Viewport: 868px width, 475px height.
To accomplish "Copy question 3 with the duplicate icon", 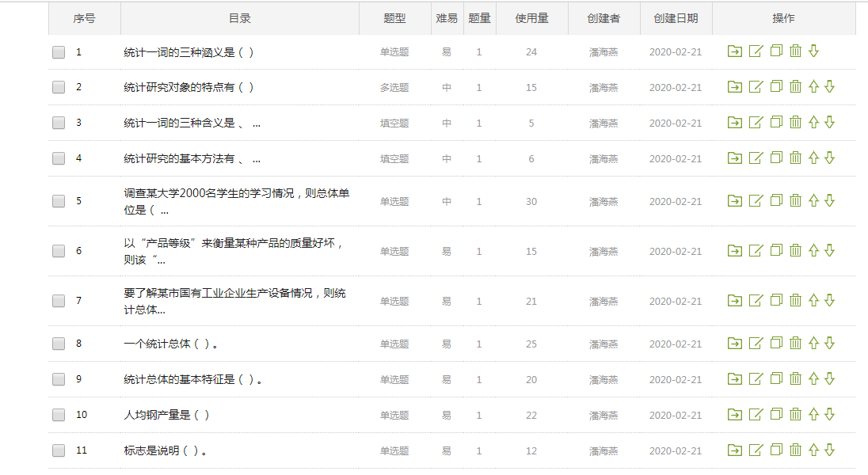I will 776,123.
